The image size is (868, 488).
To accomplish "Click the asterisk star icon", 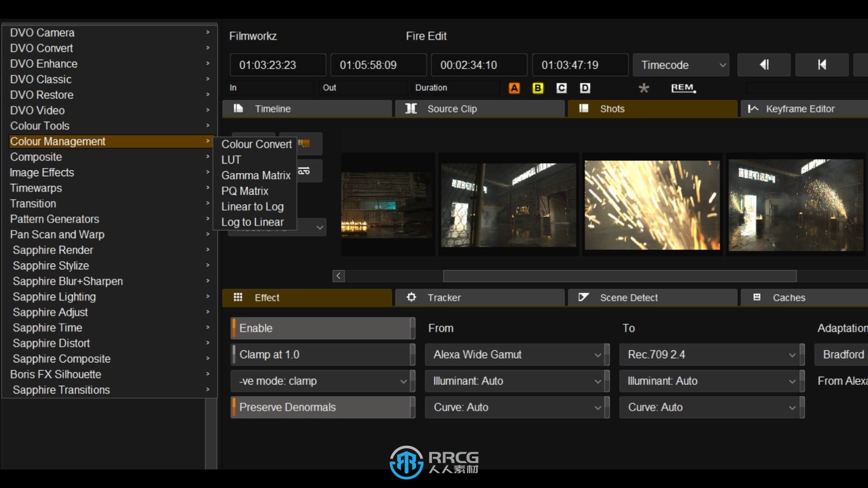I will pyautogui.click(x=644, y=88).
